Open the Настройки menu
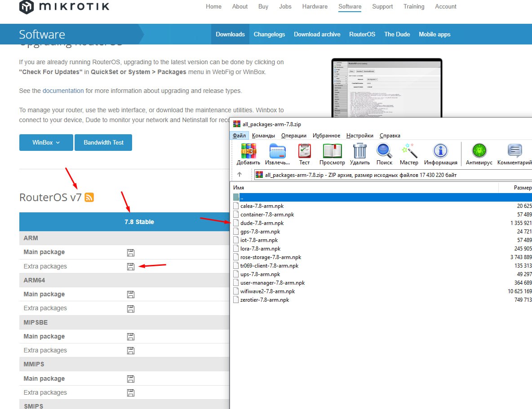The image size is (532, 409). pos(359,135)
